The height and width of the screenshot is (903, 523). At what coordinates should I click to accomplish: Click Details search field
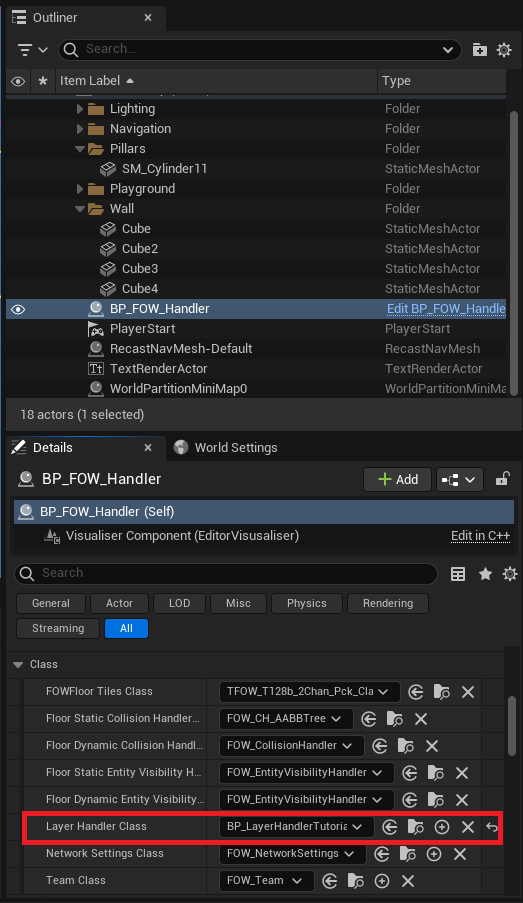(226, 573)
